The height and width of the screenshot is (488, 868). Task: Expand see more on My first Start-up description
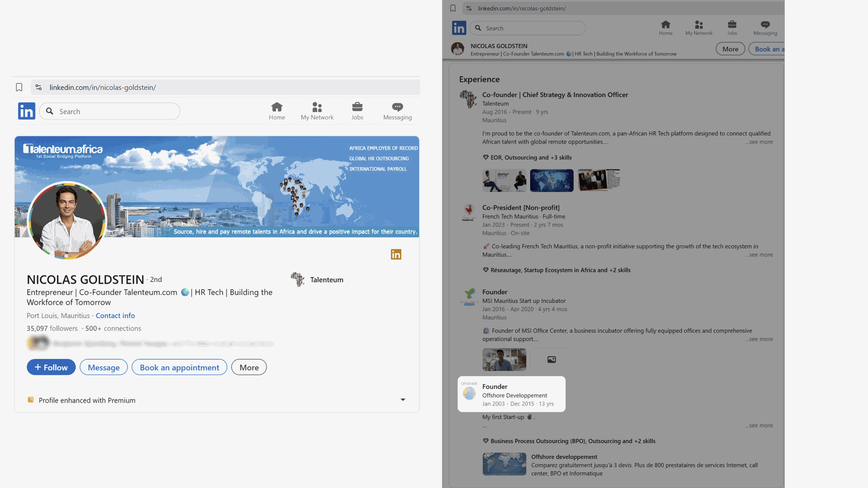pos(759,426)
